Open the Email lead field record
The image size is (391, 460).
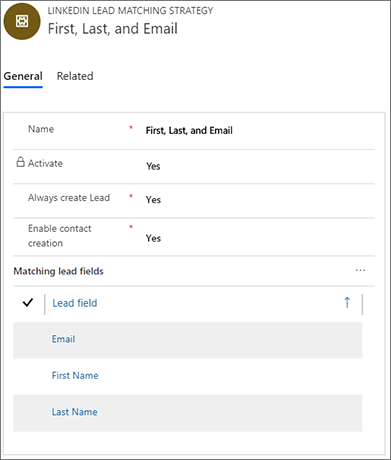pyautogui.click(x=63, y=339)
